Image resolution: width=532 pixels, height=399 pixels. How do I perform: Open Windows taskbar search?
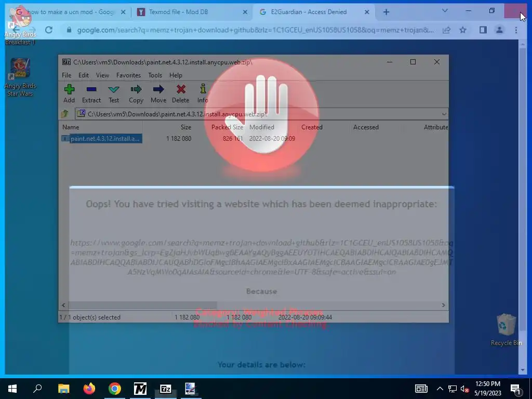tap(37, 389)
